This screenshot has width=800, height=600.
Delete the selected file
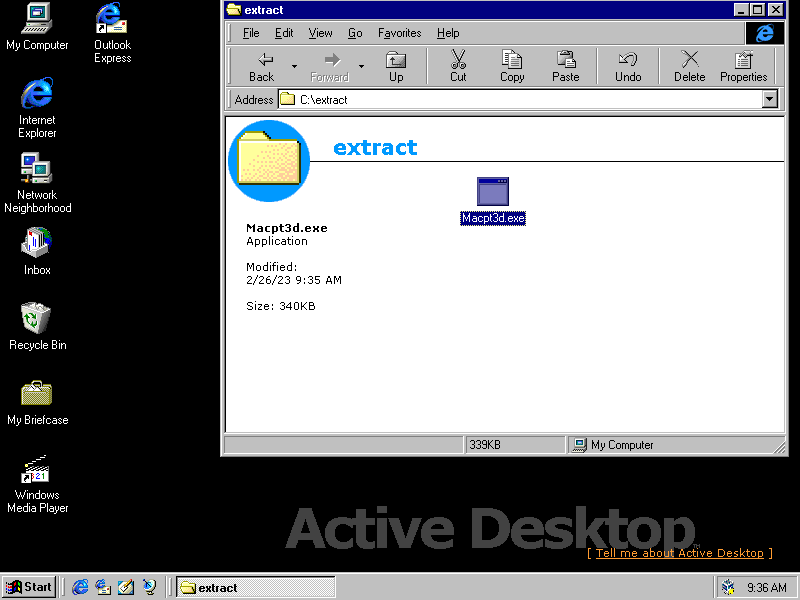tap(689, 67)
